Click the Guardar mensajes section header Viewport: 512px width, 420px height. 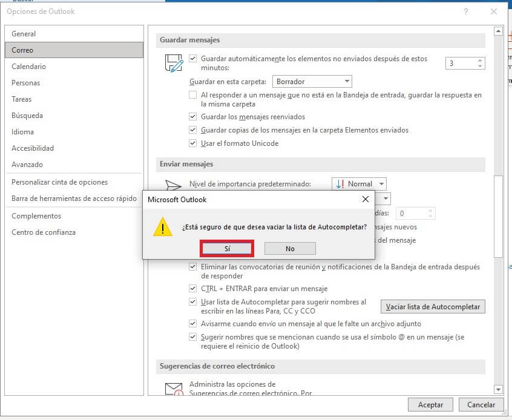(x=320, y=40)
